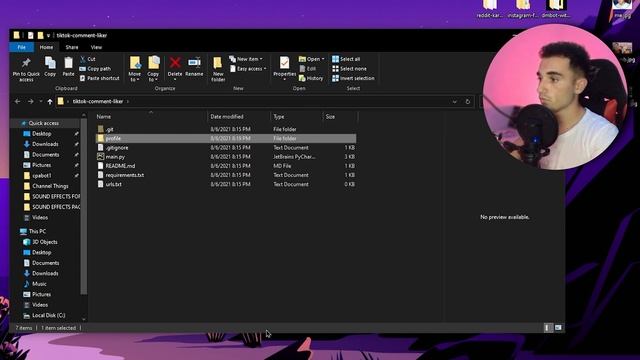Go back using the Back arrow
Screen dimensions: 640x360
coord(18,101)
